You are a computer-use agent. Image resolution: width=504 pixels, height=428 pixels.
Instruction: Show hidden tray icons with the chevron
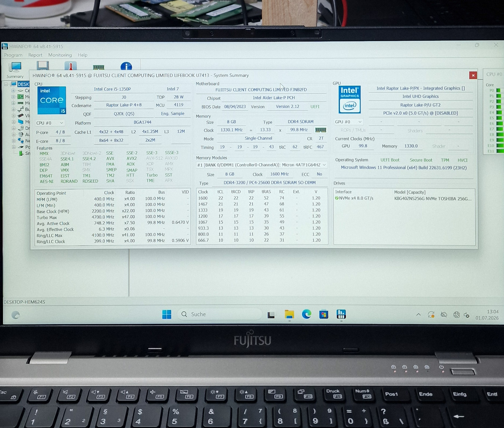point(418,314)
